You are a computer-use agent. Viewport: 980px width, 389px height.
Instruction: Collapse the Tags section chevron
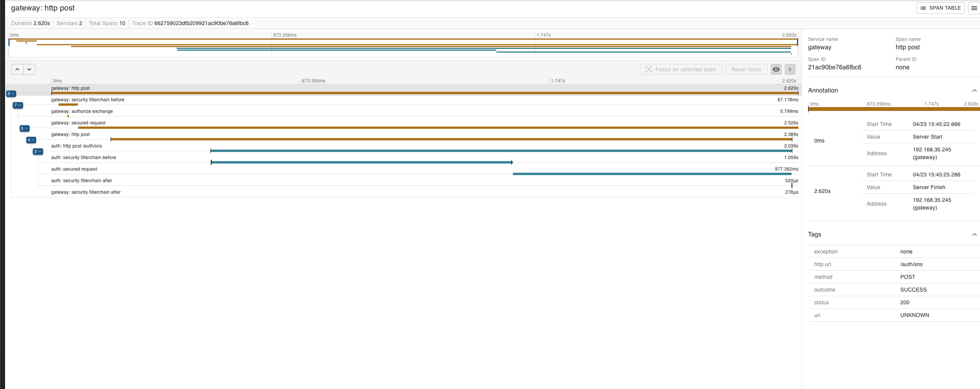pos(975,234)
